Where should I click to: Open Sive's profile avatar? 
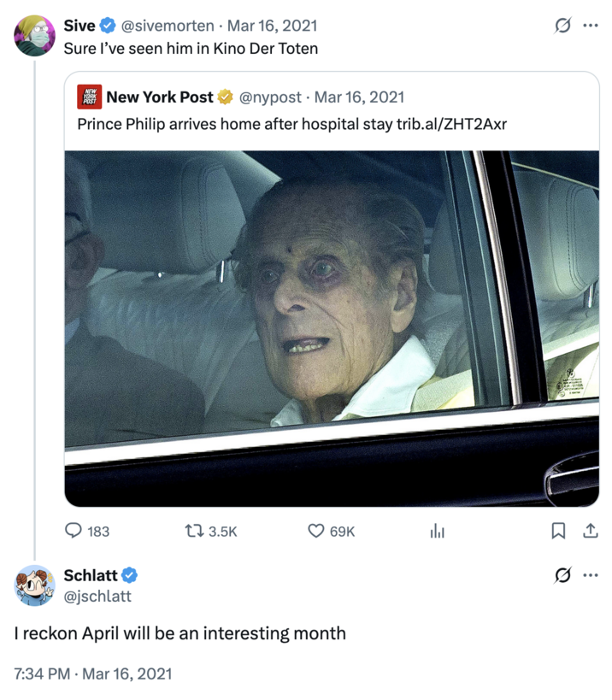[x=34, y=35]
